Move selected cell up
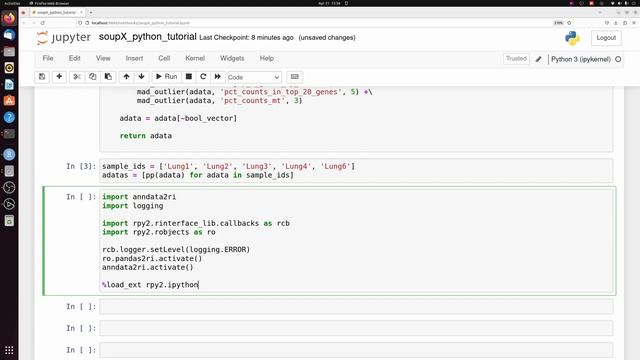This screenshot has height=360, width=640. point(127,77)
